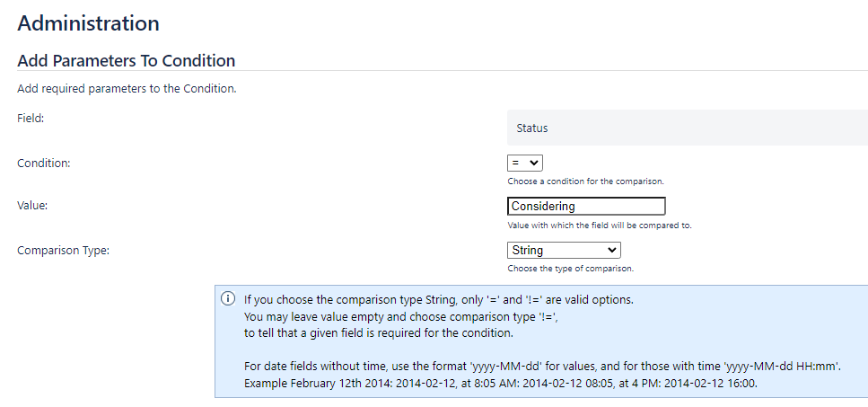The image size is (868, 407).
Task: Click the 'Value with which the field' hint
Action: point(600,226)
